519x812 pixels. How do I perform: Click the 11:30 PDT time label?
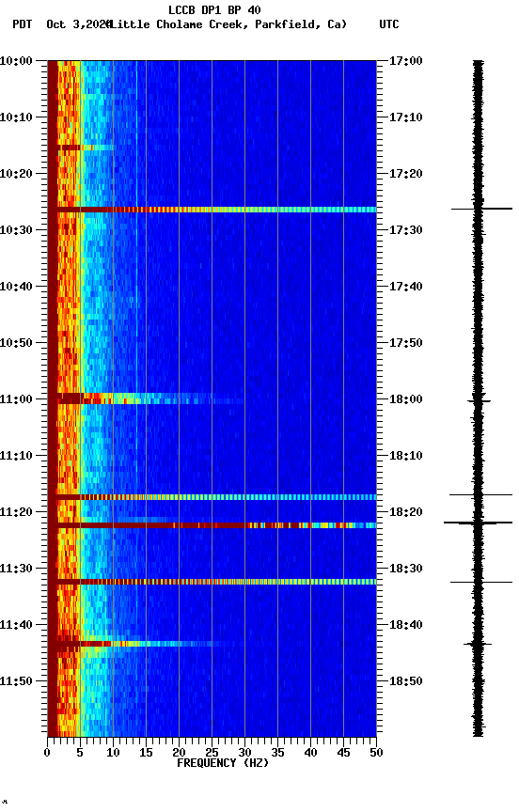point(16,569)
